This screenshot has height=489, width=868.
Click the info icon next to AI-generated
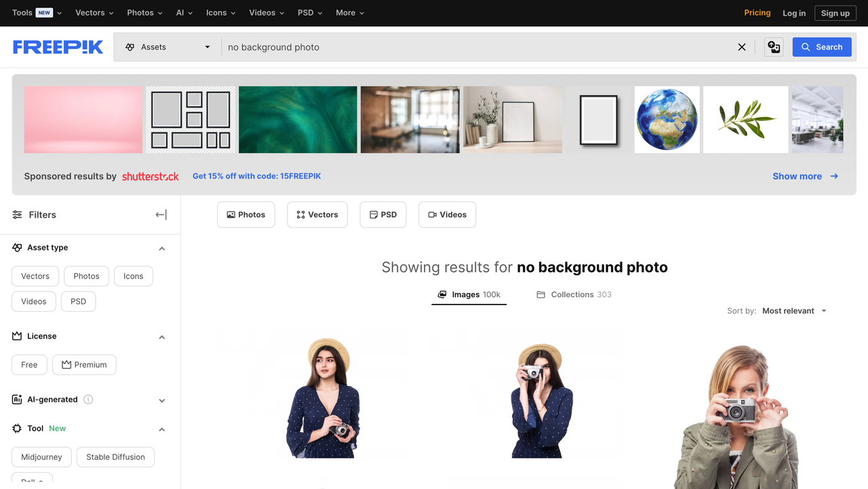pyautogui.click(x=87, y=399)
